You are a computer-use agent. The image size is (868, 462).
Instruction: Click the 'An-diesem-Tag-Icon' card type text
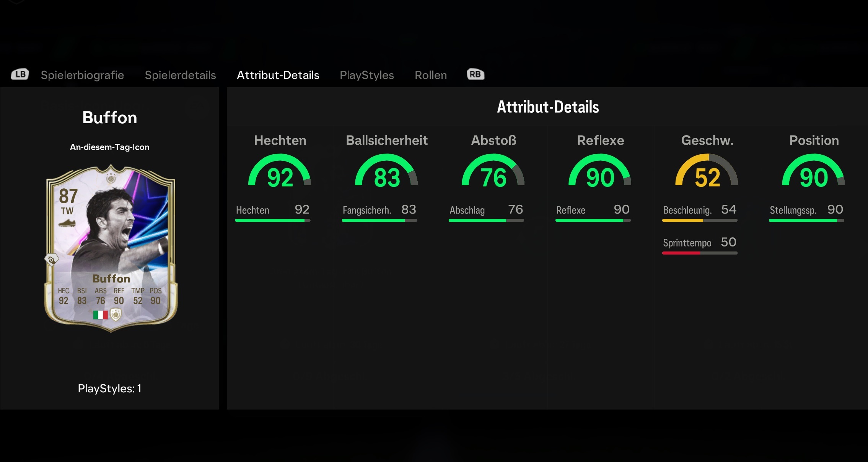[x=110, y=147]
